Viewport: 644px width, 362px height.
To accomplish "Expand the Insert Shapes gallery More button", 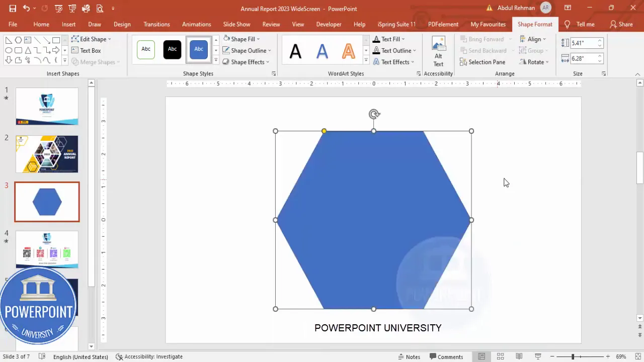I will tap(64, 61).
